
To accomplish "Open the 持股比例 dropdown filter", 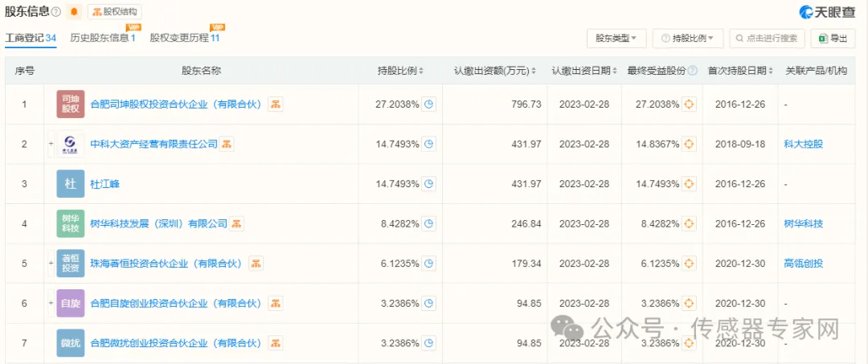I will 687,39.
